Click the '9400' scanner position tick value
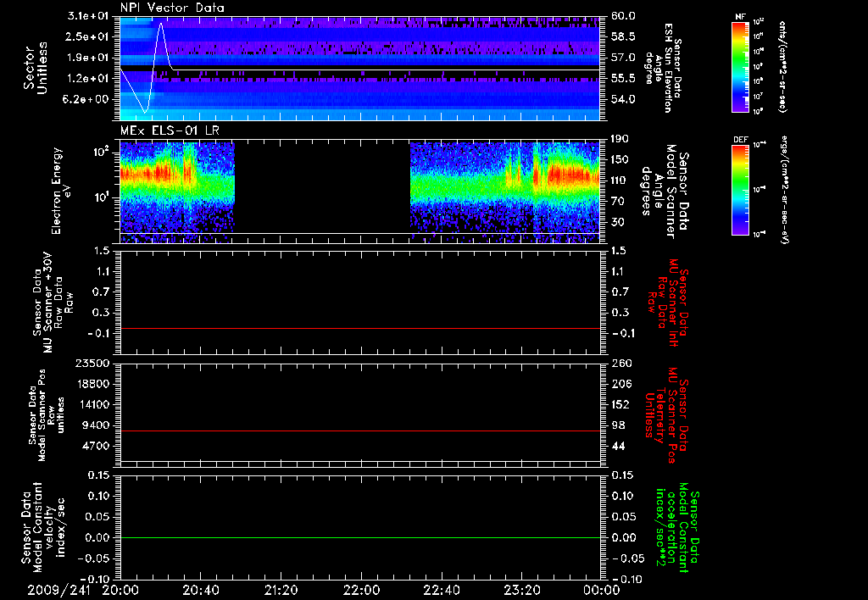 tap(96, 425)
